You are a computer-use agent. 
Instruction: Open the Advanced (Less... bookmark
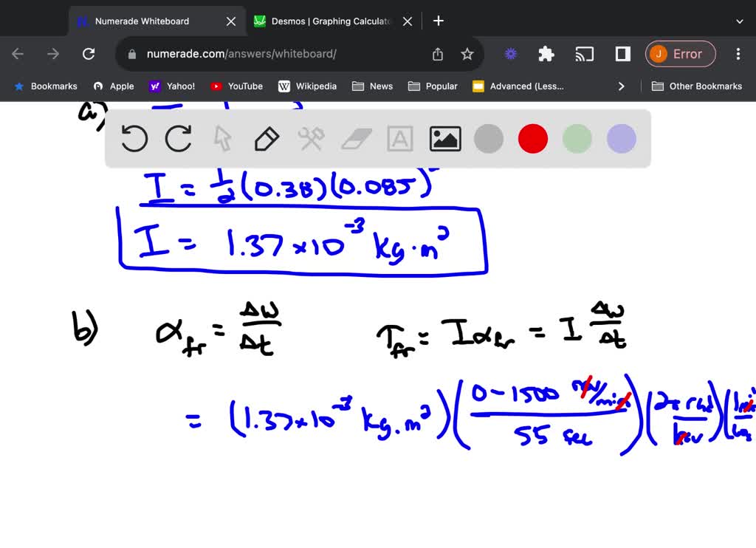point(518,86)
